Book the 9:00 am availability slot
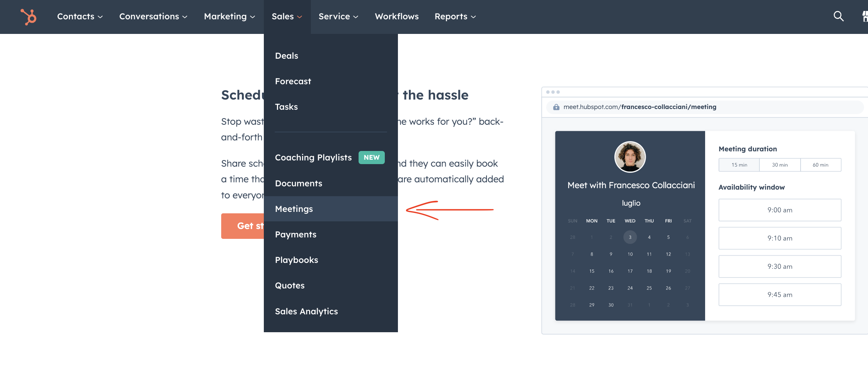The image size is (868, 388). click(779, 210)
